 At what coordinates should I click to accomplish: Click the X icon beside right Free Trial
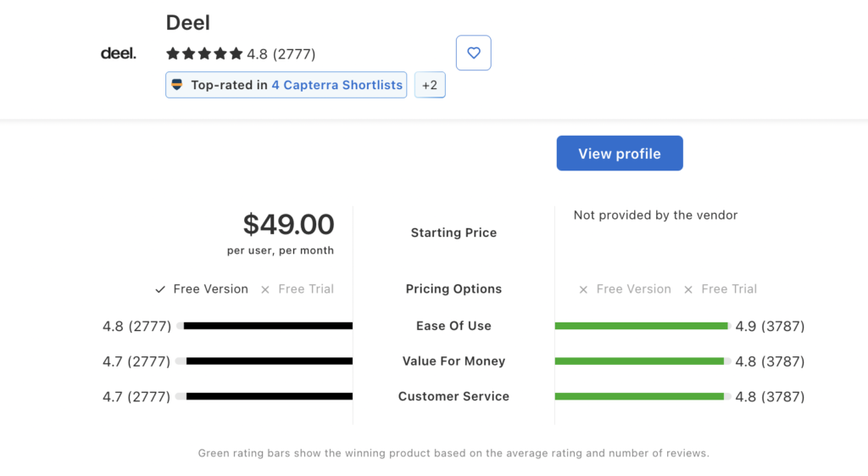coord(688,289)
